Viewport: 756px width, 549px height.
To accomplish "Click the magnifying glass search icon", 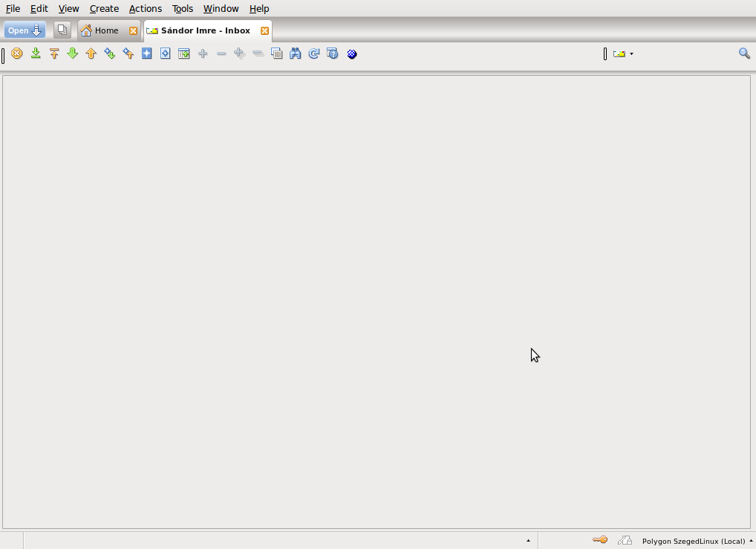I will point(744,53).
